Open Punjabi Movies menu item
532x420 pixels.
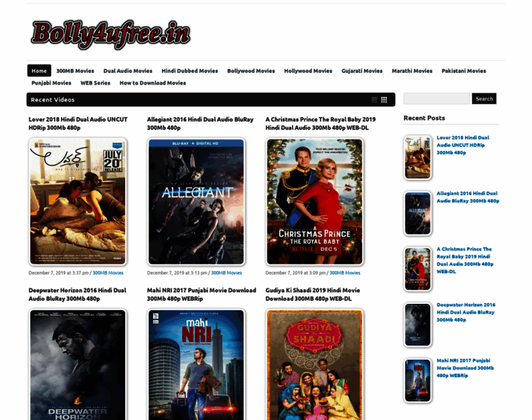tap(52, 83)
